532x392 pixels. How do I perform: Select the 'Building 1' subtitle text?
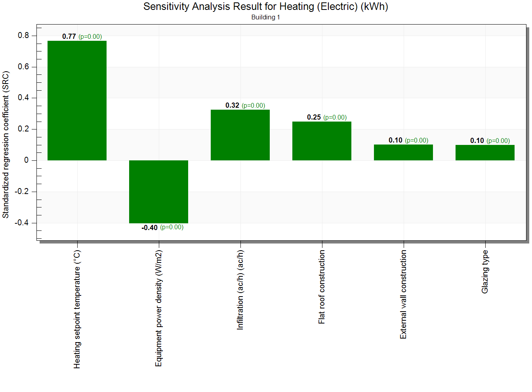(x=265, y=17)
